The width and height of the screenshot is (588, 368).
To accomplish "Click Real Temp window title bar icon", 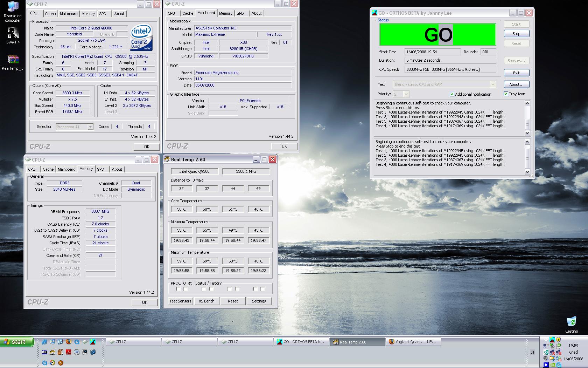I will [x=167, y=159].
